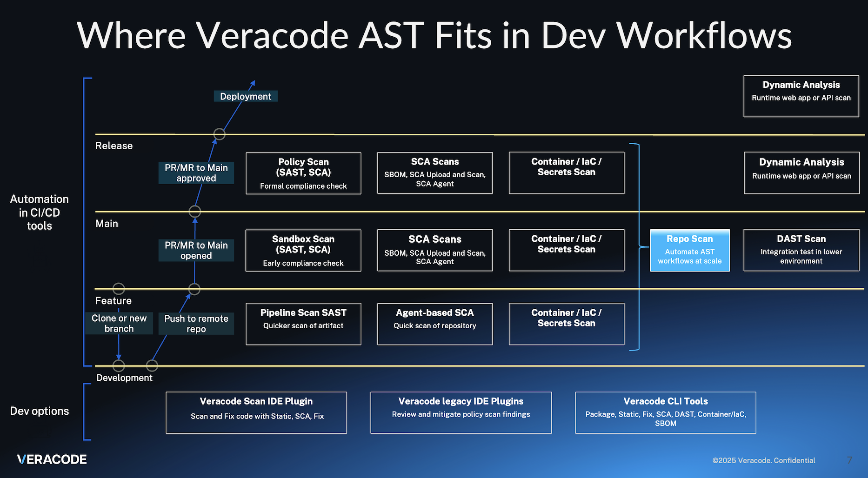Click the slide title "Where Veracode AST Fits in Dev Workflows"
Viewport: 868px width, 478px height.
[434, 35]
